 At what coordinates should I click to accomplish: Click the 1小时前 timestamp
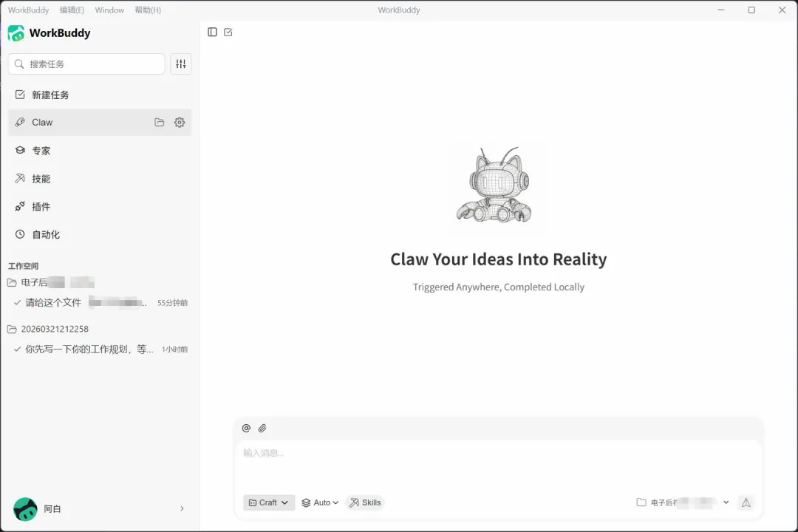(x=174, y=349)
